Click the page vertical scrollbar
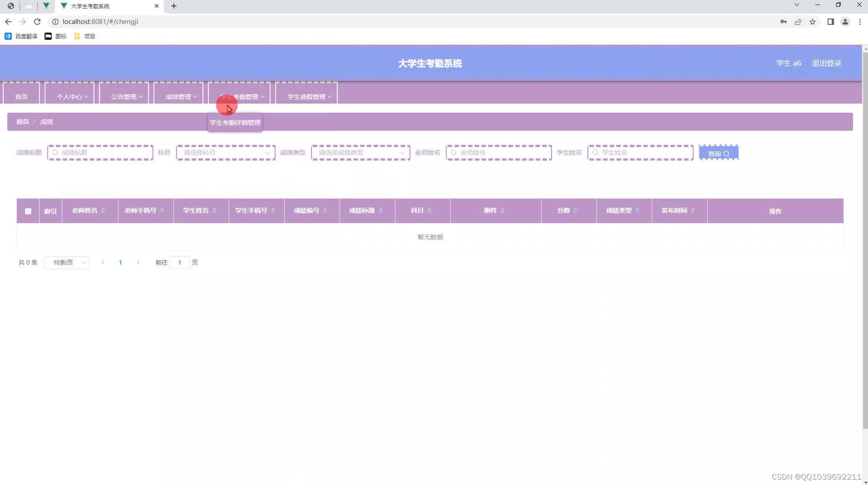Viewport: 868px width, 485px height. [x=865, y=240]
